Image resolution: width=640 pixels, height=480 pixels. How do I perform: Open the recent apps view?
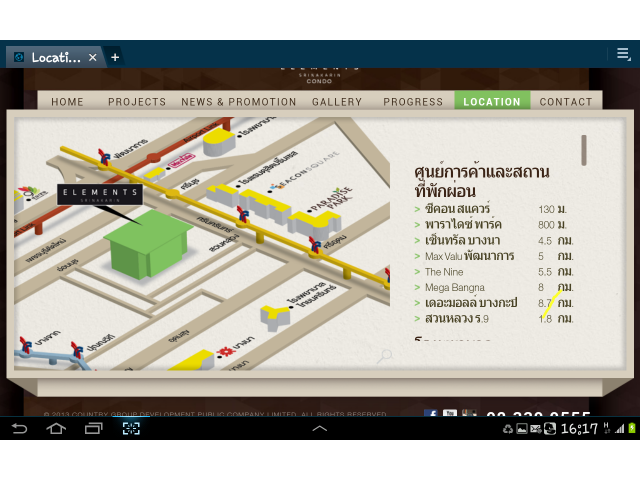[93, 429]
